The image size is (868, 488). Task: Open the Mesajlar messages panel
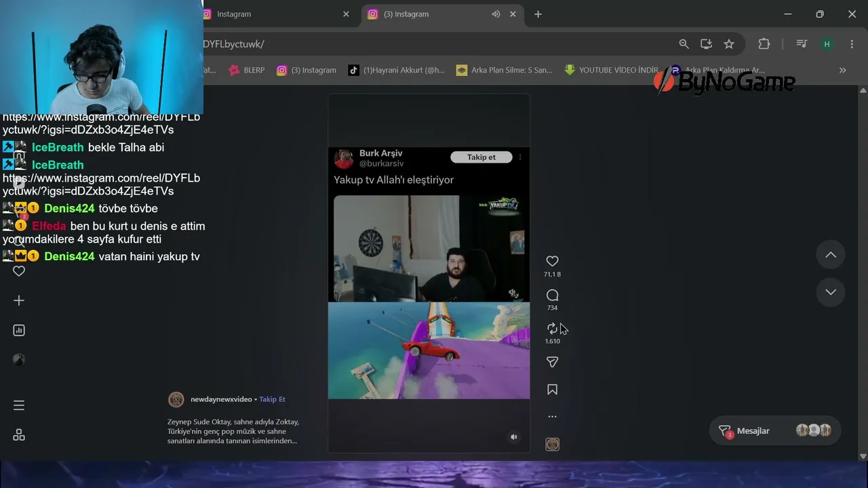pyautogui.click(x=774, y=431)
